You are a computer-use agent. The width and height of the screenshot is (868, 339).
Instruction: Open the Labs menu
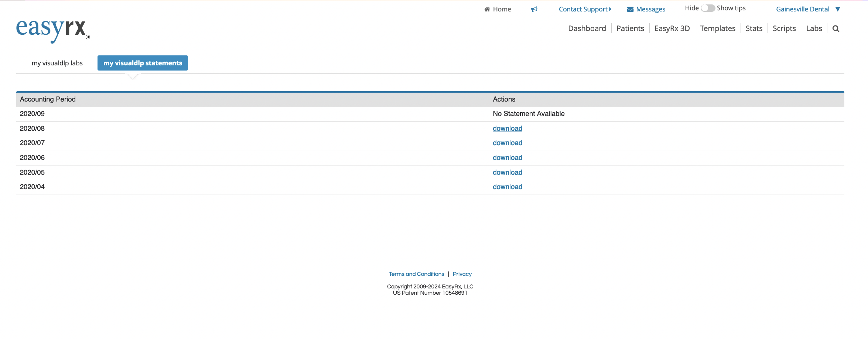click(x=814, y=28)
